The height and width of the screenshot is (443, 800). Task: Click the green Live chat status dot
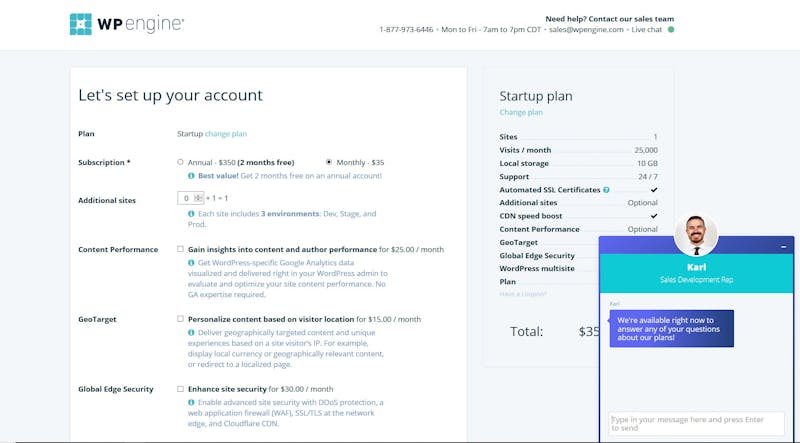(671, 30)
